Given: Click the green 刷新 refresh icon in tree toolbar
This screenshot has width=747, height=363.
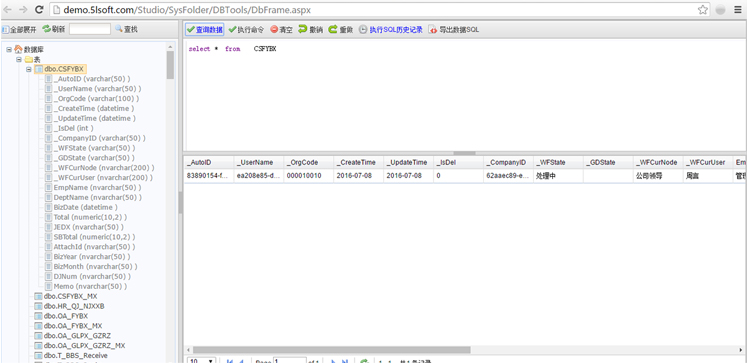Looking at the screenshot, I should (46, 29).
